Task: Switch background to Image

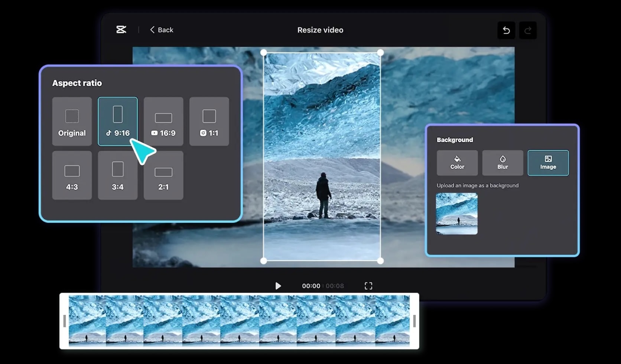Action: (548, 163)
